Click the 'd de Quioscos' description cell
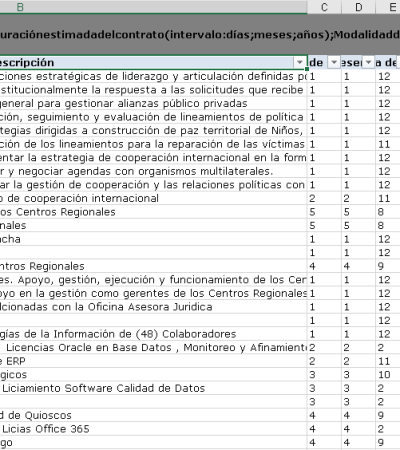The height and width of the screenshot is (450, 400). pyautogui.click(x=153, y=415)
